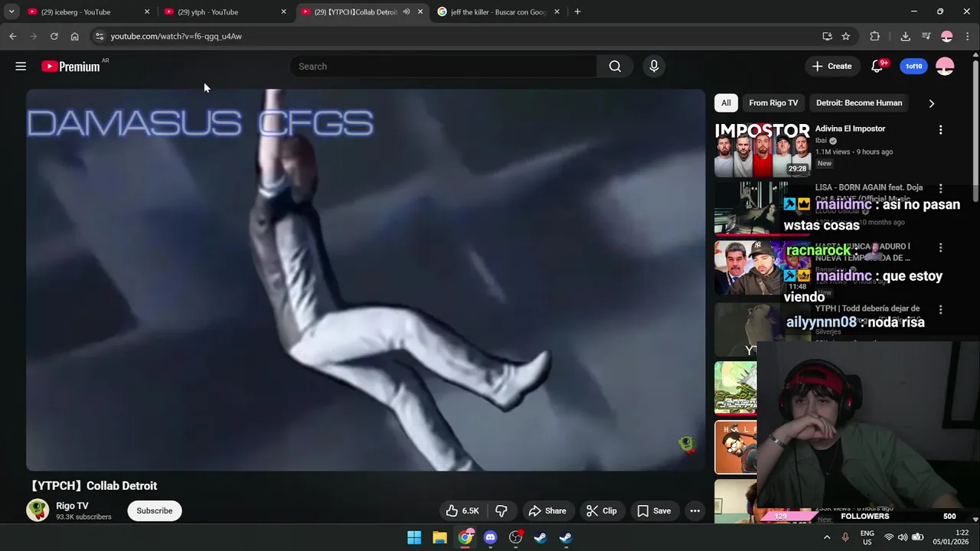This screenshot has height=551, width=980.
Task: Dislike the video with thumbs down
Action: (501, 511)
